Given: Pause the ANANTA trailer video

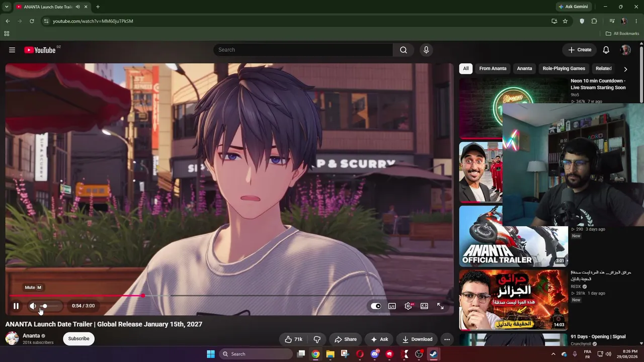Looking at the screenshot, I should [x=16, y=306].
